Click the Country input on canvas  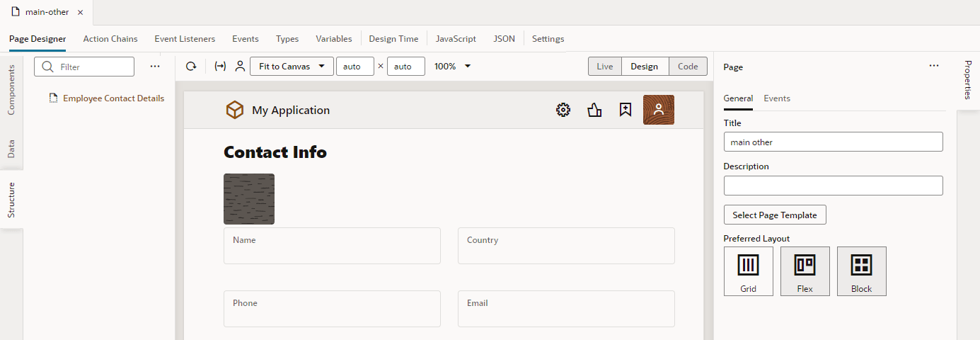click(x=566, y=246)
